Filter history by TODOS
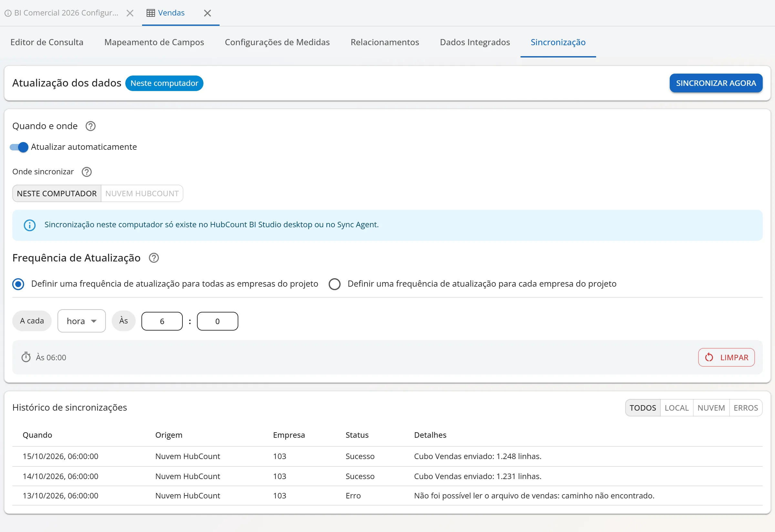This screenshot has width=775, height=532. (x=643, y=408)
